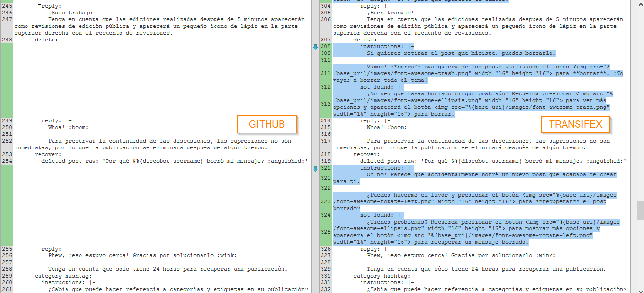Viewport: 644px width, 293px height.
Task: Click line number 245 in the left pane
Action: coord(7,6)
